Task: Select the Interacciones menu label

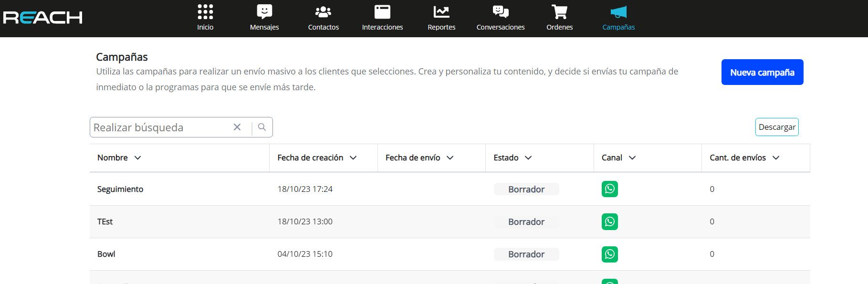Action: pos(382,27)
